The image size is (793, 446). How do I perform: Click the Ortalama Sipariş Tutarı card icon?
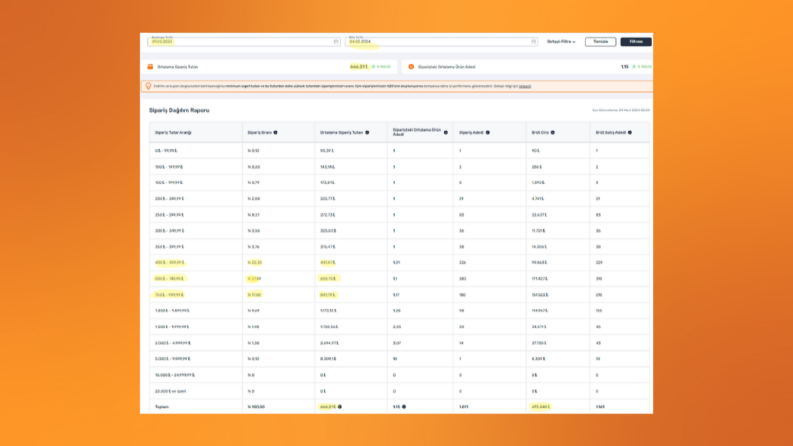(x=150, y=67)
